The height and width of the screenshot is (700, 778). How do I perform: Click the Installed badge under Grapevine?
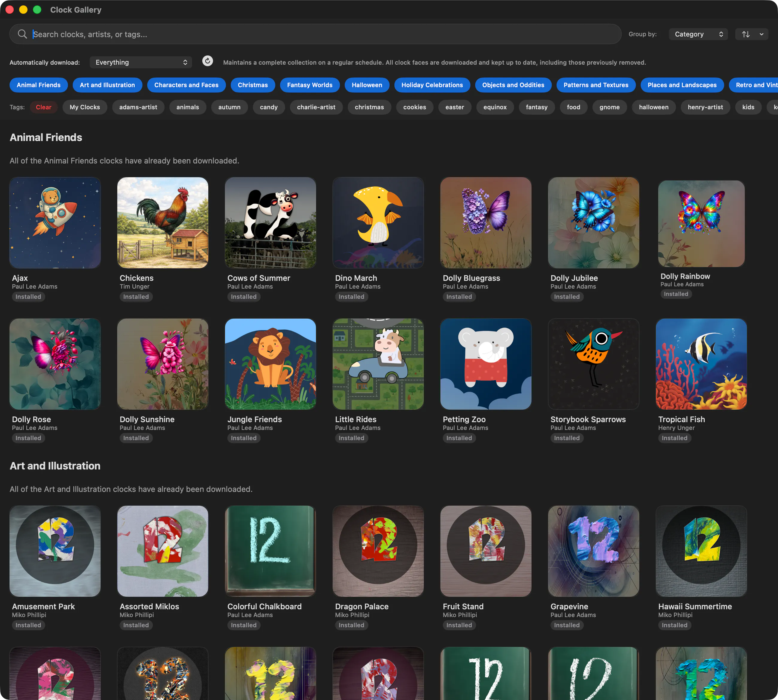point(567,625)
